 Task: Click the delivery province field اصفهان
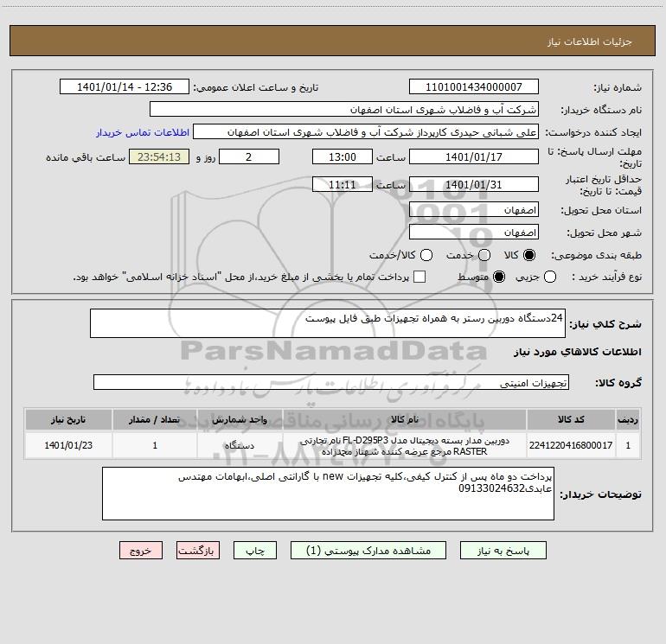pos(474,210)
